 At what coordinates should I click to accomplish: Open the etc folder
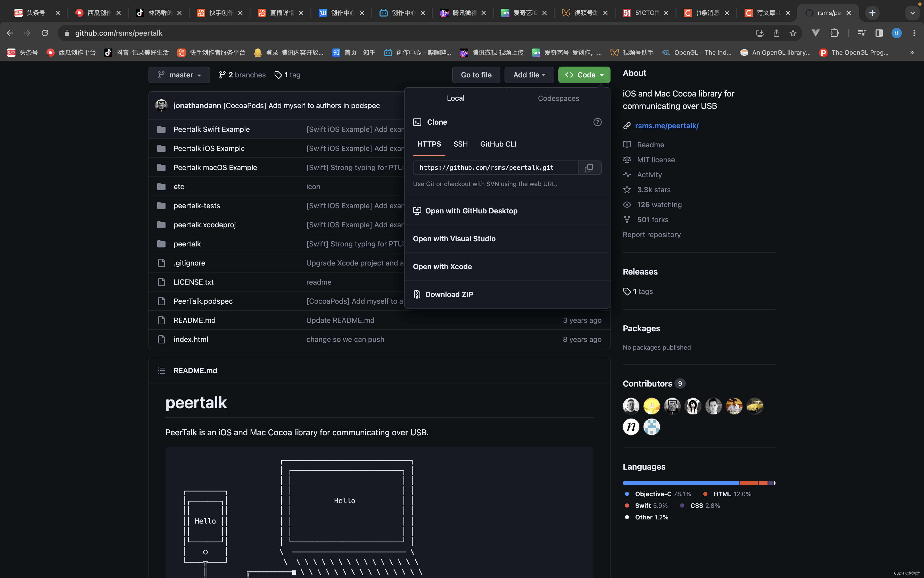(x=179, y=187)
